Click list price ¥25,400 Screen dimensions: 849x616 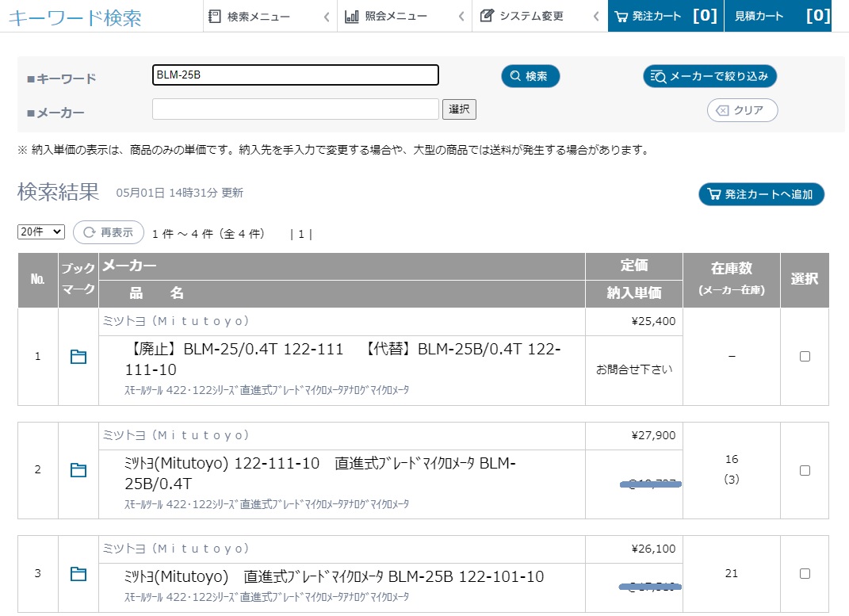click(653, 321)
